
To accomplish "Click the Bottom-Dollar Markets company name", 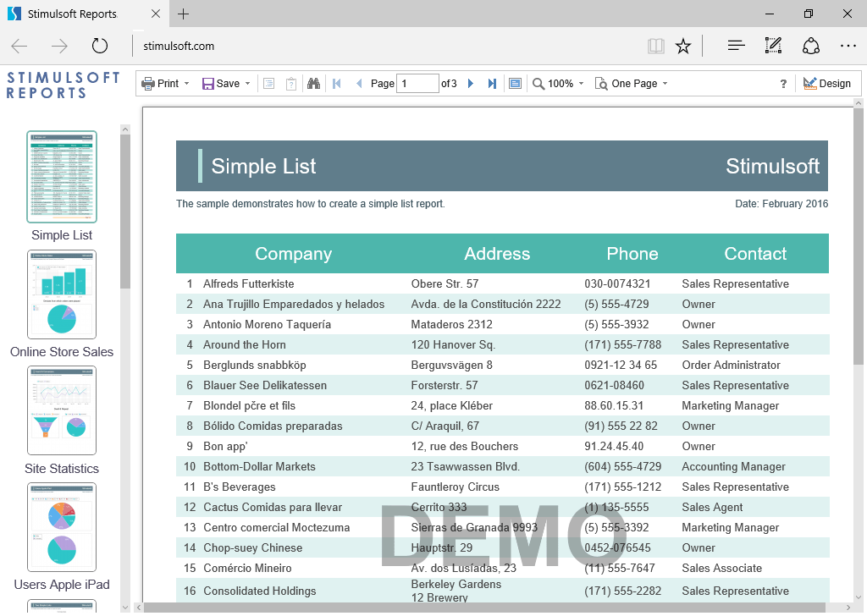I will coord(259,467).
